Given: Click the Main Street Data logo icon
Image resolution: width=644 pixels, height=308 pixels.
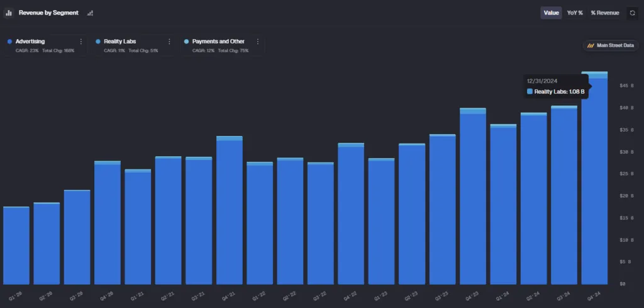Looking at the screenshot, I should pos(591,46).
